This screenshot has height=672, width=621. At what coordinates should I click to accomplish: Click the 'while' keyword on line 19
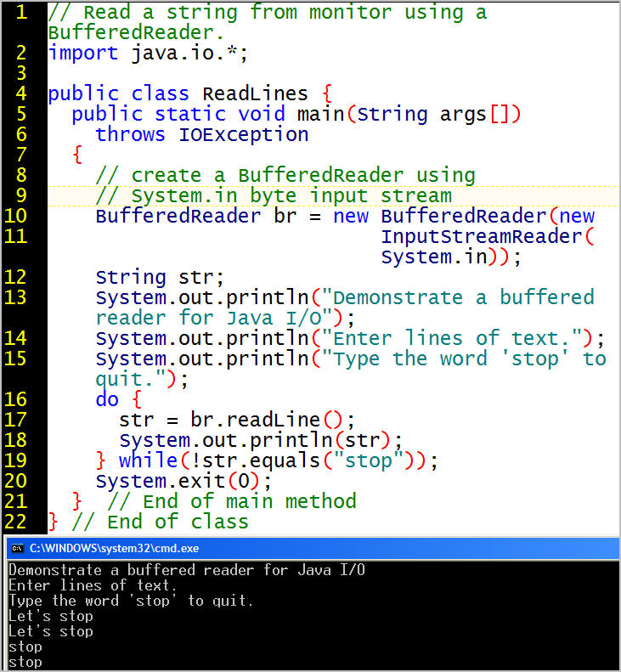click(149, 460)
